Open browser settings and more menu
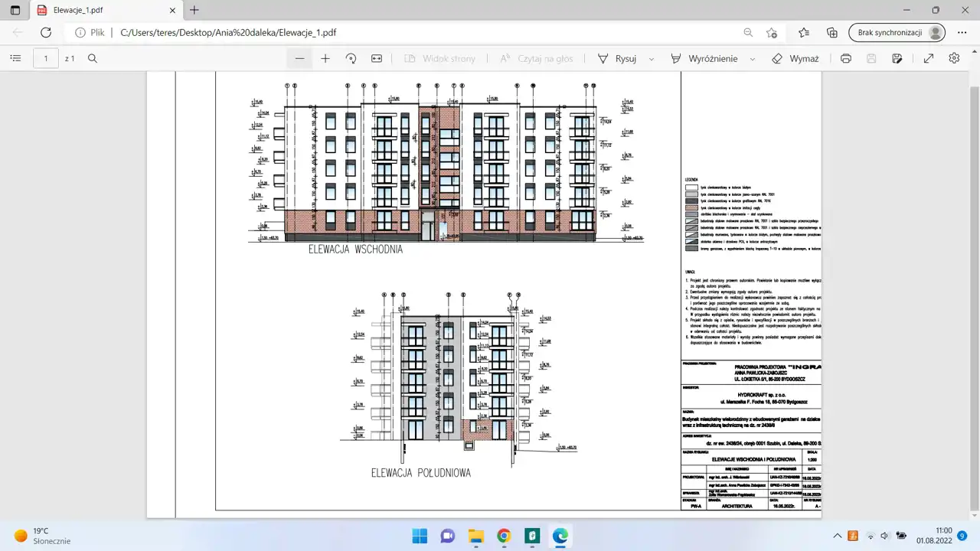The height and width of the screenshot is (551, 980). click(961, 33)
